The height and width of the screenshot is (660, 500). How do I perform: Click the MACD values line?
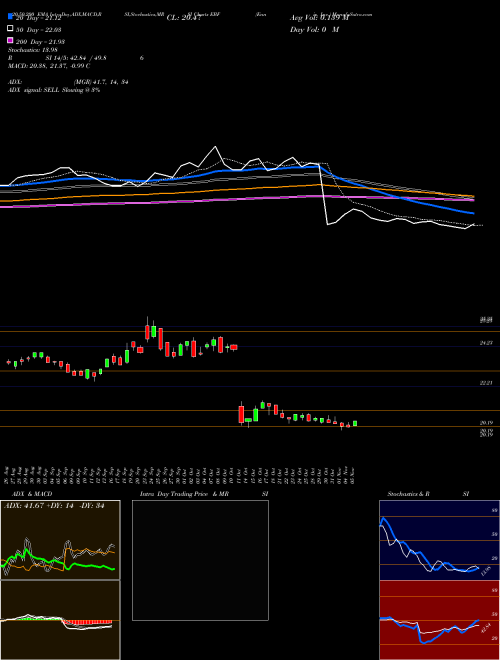(49, 66)
